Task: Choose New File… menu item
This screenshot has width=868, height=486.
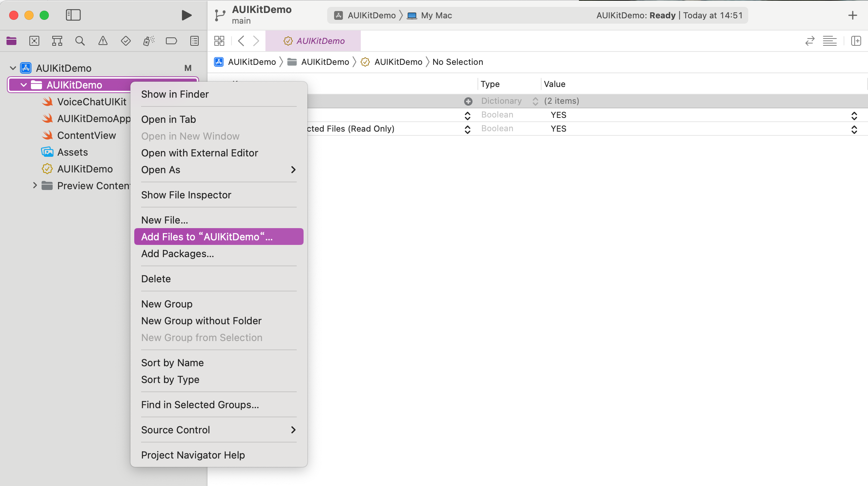Action: (x=219, y=220)
